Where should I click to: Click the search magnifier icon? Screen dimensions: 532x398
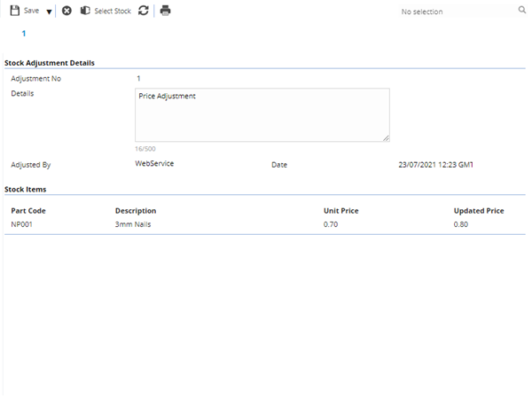coord(522,11)
